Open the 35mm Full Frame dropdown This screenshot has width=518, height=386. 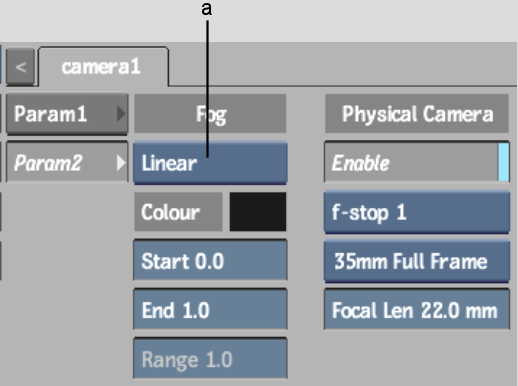click(x=417, y=261)
